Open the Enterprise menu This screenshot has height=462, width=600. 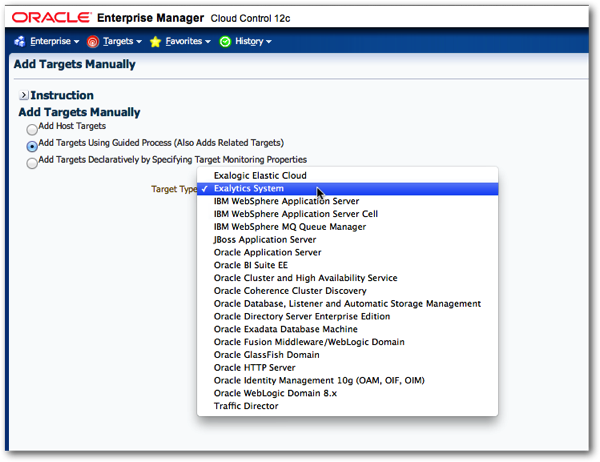(x=55, y=41)
